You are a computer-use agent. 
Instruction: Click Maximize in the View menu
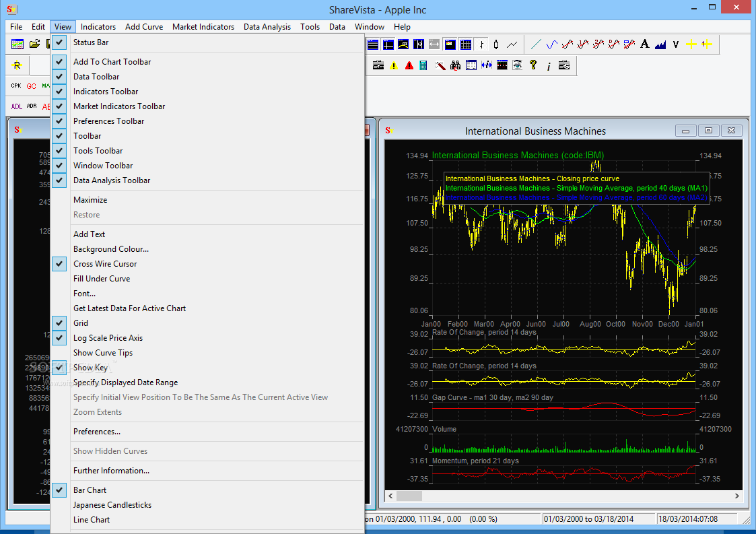point(207,200)
